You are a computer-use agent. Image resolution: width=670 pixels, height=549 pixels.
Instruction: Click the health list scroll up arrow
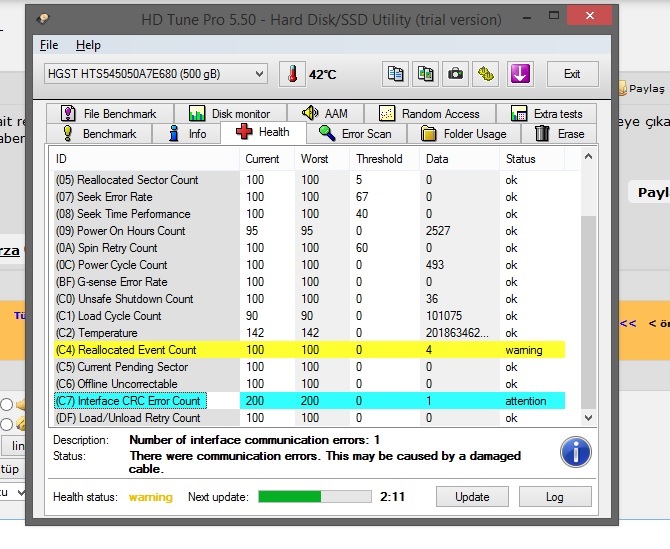588,157
